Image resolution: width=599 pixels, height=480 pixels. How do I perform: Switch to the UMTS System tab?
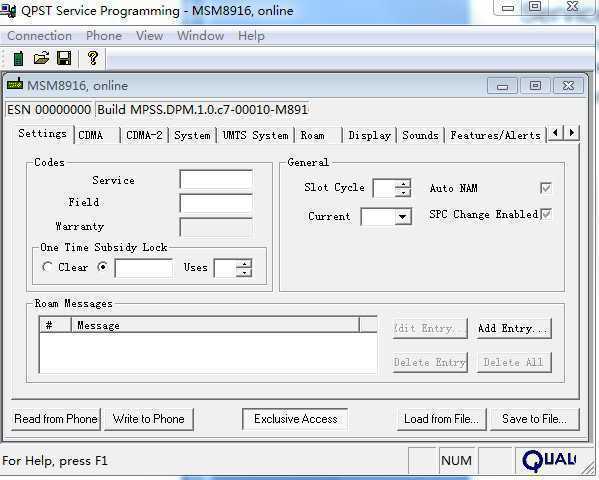255,135
